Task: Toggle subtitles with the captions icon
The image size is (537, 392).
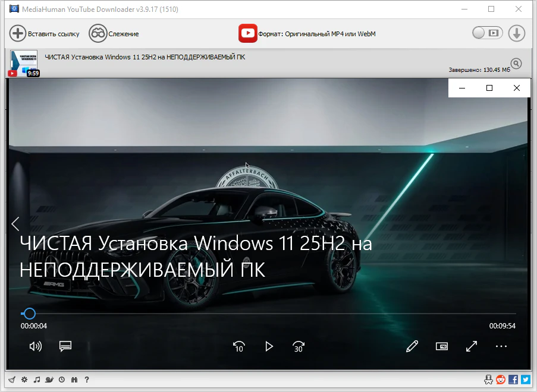Action: (x=65, y=346)
